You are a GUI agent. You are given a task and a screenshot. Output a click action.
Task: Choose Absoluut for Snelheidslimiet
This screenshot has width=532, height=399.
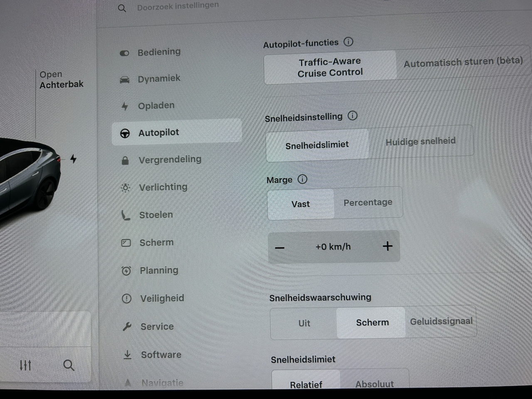(374, 384)
